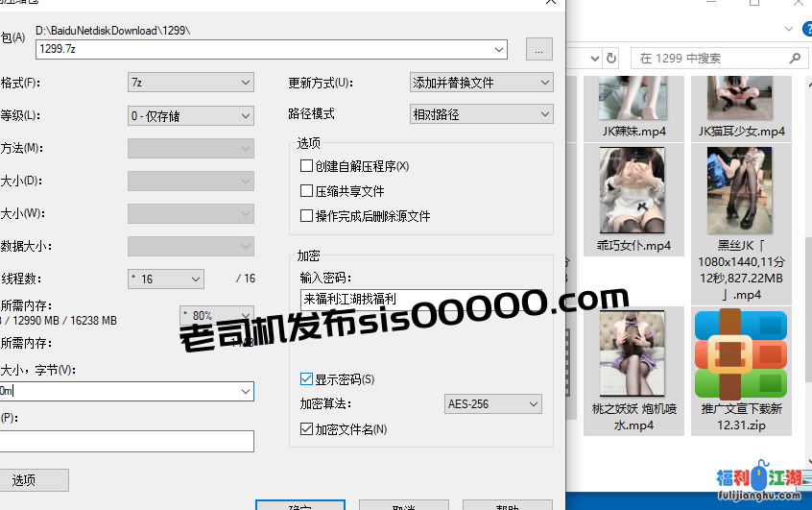Disable the 加密文件名 checkbox

tap(307, 429)
